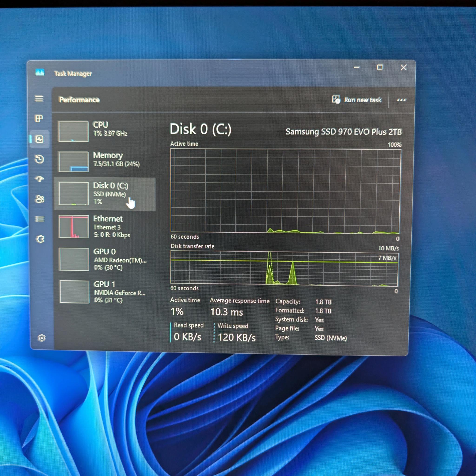This screenshot has height=476, width=476.
Task: Click the 120 KB/s write speed value
Action: (x=237, y=337)
